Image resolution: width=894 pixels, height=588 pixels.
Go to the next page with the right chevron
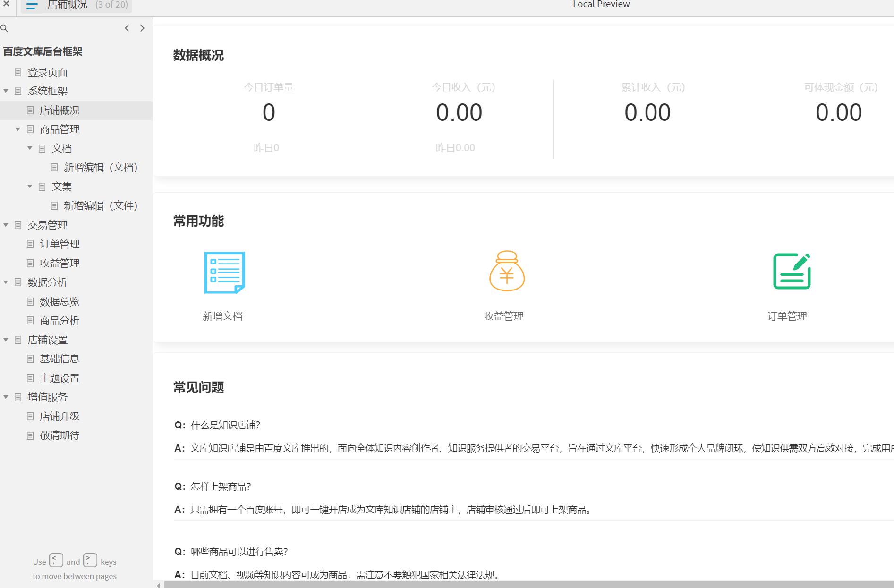[x=142, y=28]
